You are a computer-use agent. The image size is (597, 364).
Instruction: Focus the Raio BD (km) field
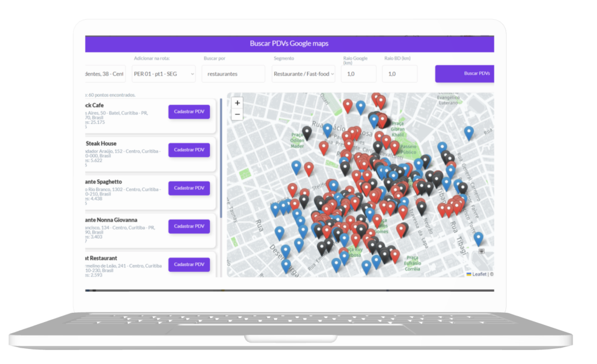pos(400,74)
